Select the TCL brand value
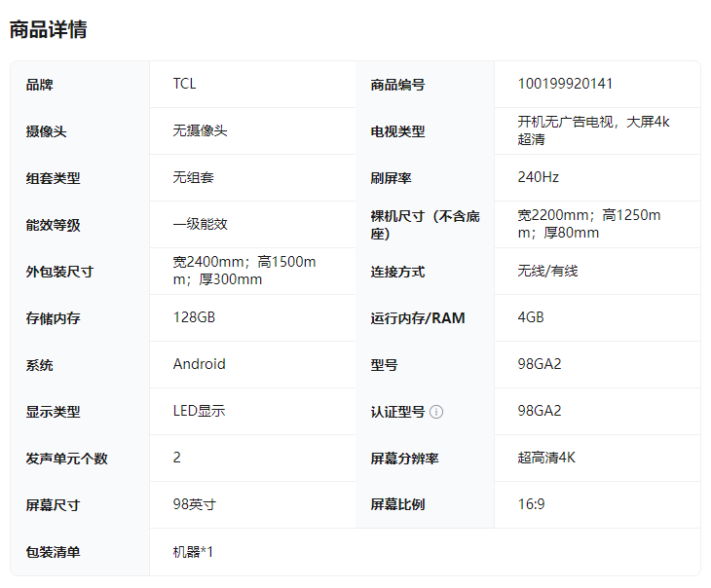The height and width of the screenshot is (588, 711). pos(184,84)
